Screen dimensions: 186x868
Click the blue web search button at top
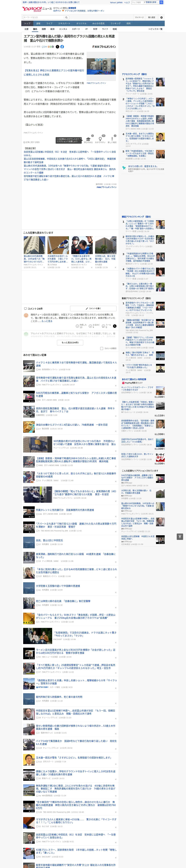pos(161,2)
